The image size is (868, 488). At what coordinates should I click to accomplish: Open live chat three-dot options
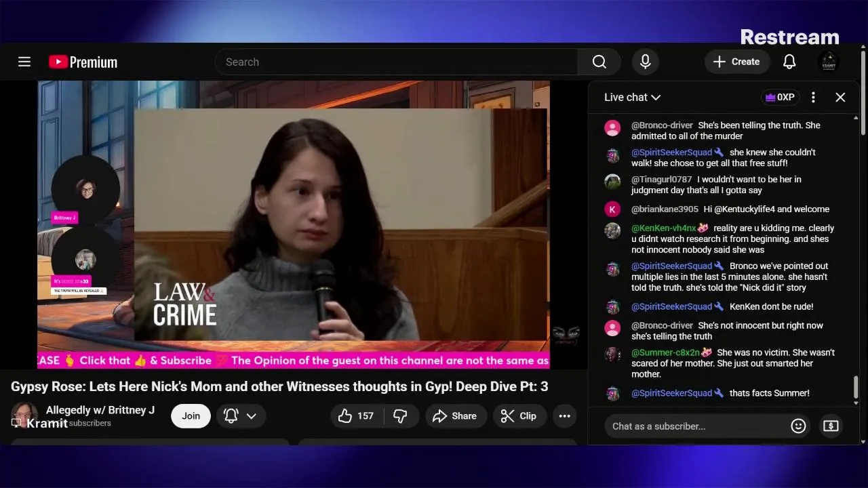(x=813, y=98)
